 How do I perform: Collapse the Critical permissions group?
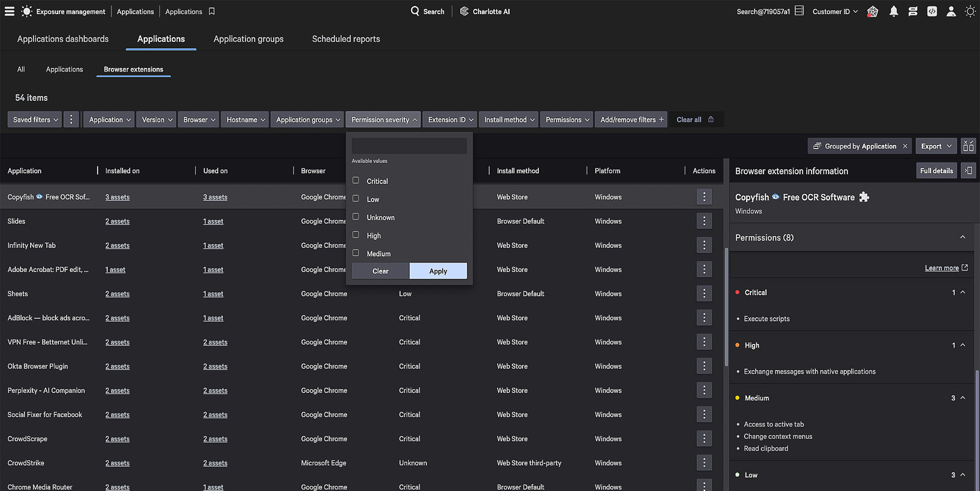(x=963, y=292)
